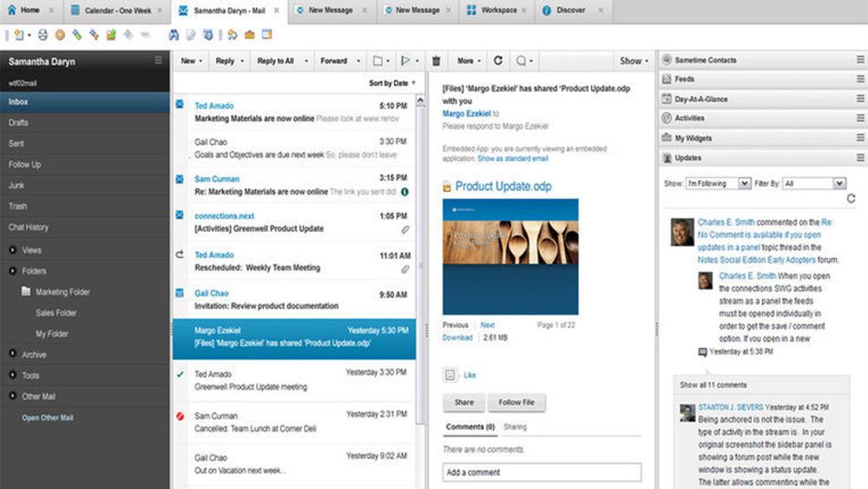The width and height of the screenshot is (868, 489).
Task: Open the Reply dropdown arrow
Action: tap(242, 61)
